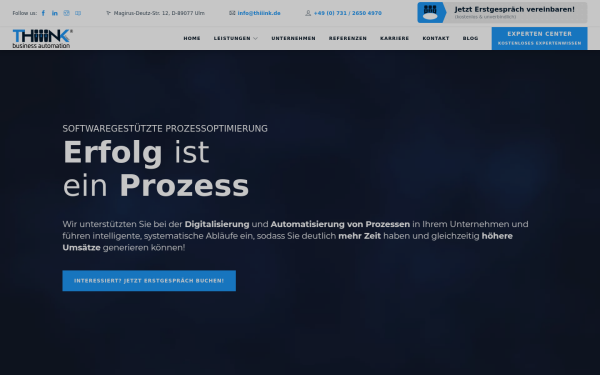
Task: Open the Facebook social icon
Action: click(x=43, y=13)
